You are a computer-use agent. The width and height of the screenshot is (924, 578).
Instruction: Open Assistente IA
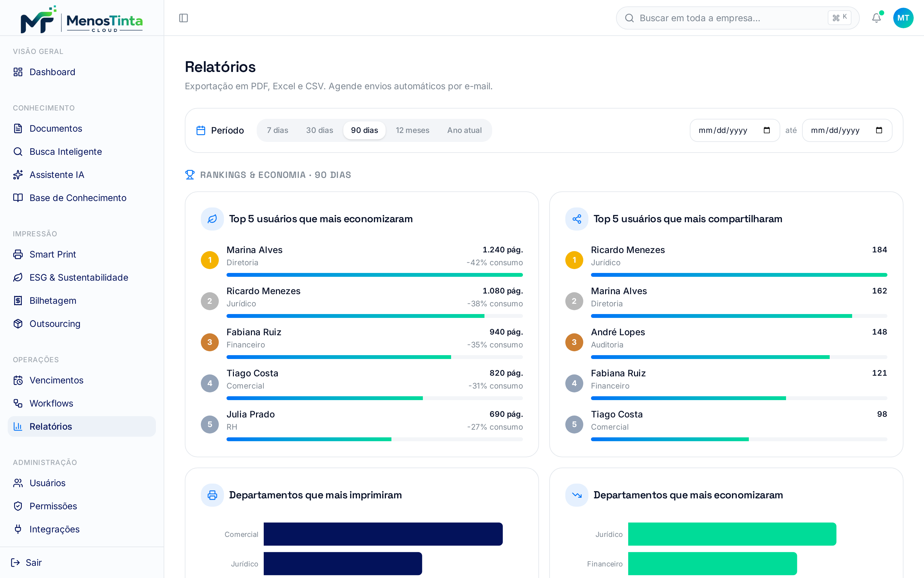82,175
